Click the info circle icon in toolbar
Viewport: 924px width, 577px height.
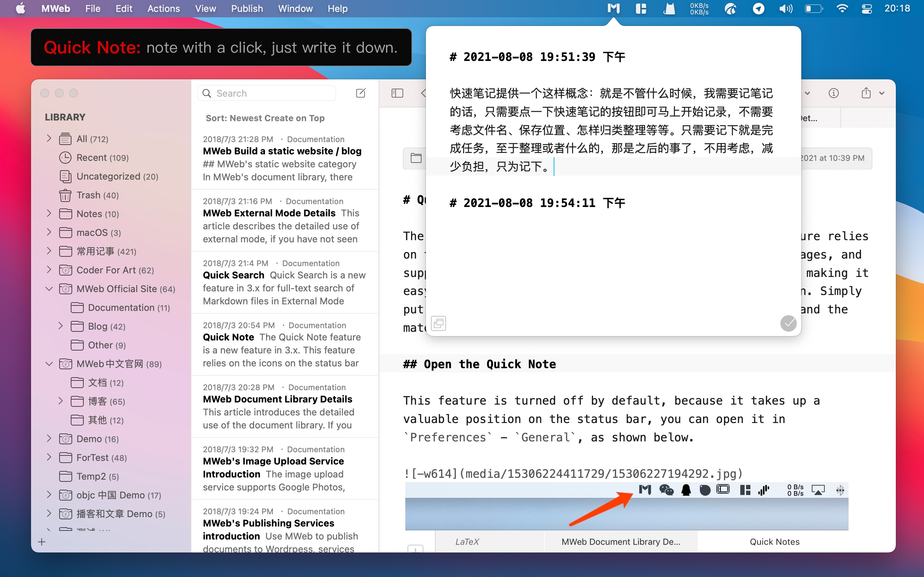(833, 93)
